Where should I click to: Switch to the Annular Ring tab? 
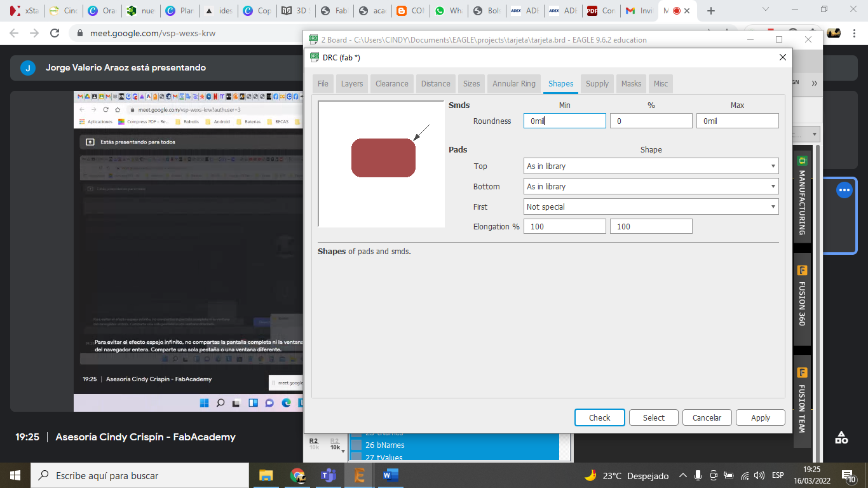(514, 84)
